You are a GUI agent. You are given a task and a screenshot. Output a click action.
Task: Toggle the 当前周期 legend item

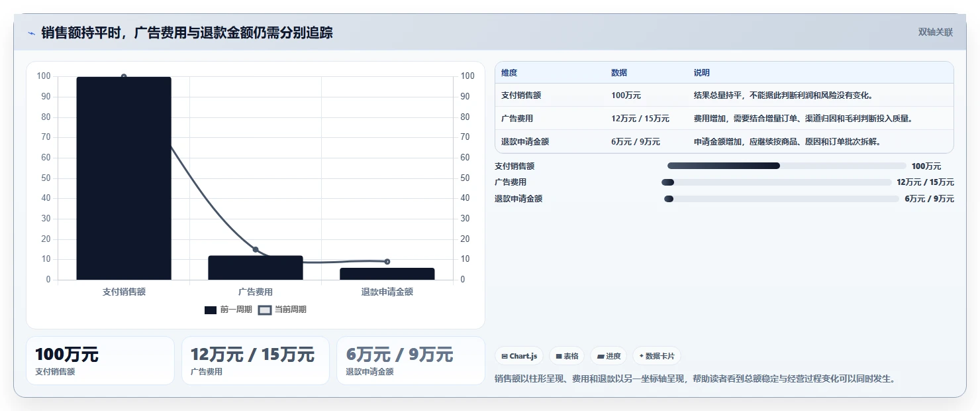(x=282, y=310)
